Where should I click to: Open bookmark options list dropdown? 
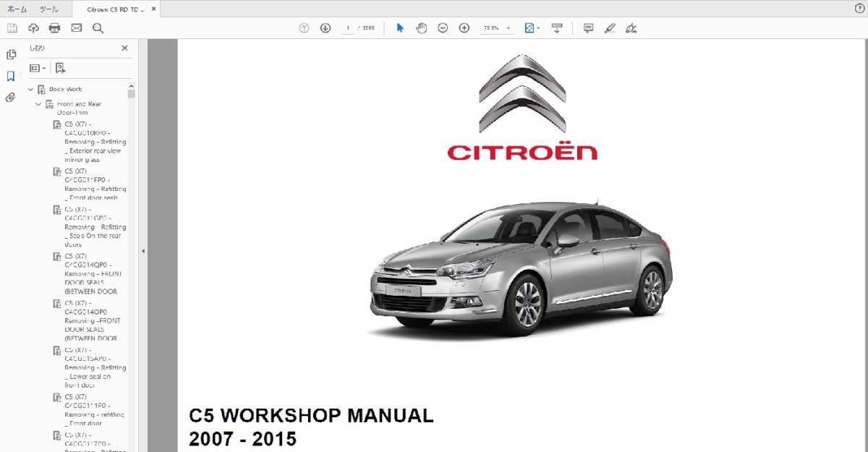38,68
